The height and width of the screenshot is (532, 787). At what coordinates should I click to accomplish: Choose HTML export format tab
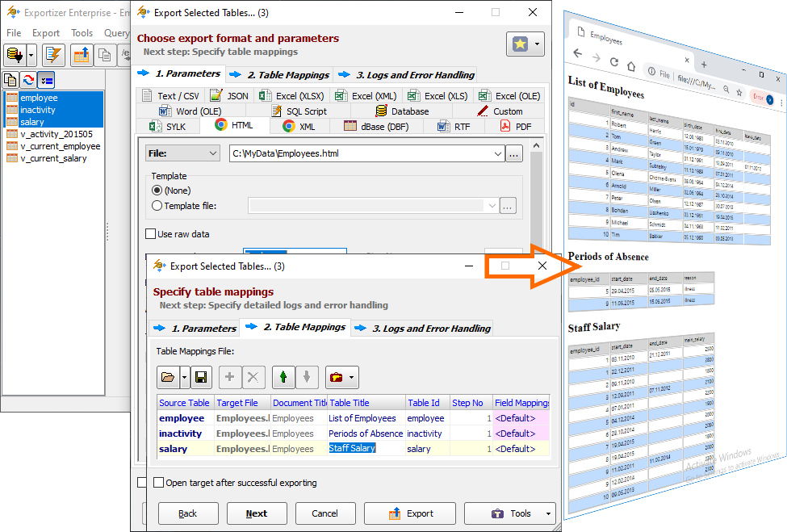pos(234,125)
